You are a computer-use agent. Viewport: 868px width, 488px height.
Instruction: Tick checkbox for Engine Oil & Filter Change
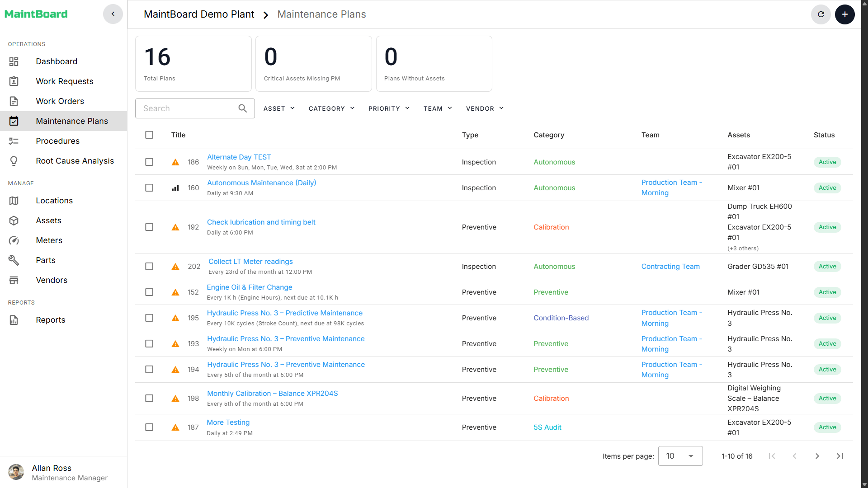click(149, 292)
